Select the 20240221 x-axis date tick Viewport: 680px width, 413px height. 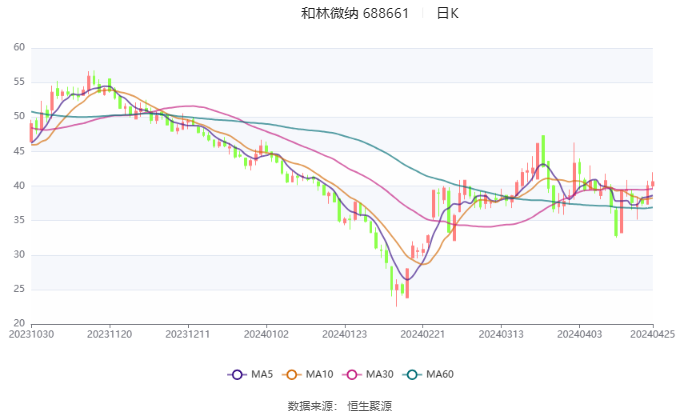coord(420,335)
